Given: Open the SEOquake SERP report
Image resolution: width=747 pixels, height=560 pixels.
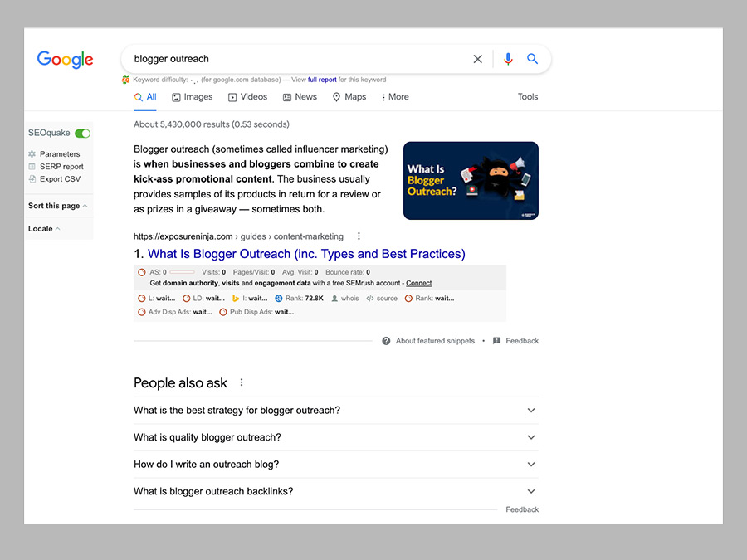Looking at the screenshot, I should tap(55, 167).
